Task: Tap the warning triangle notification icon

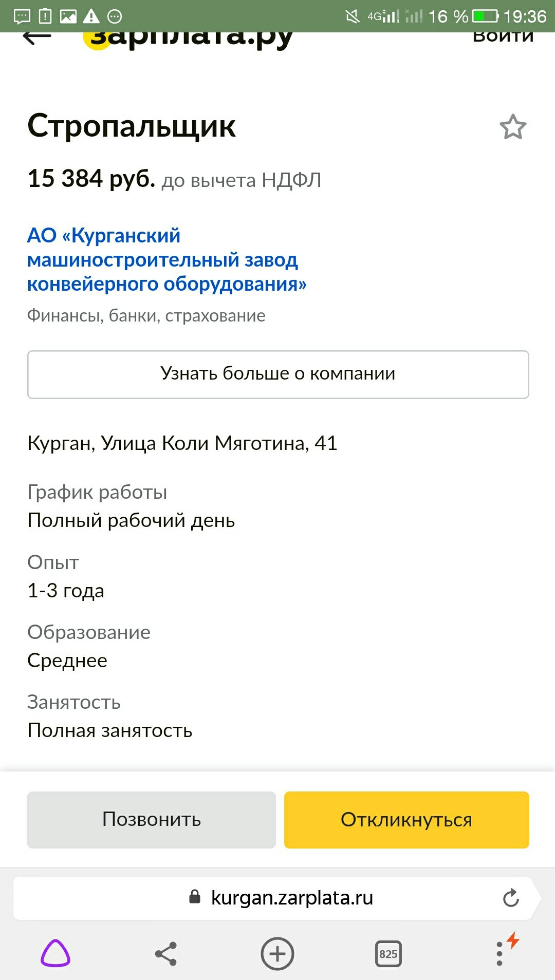Action: pyautogui.click(x=91, y=16)
